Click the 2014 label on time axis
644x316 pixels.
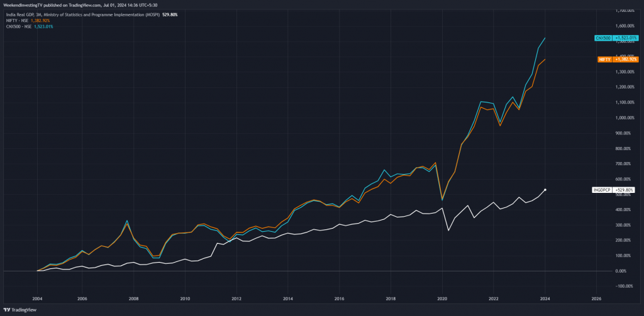pos(288,298)
